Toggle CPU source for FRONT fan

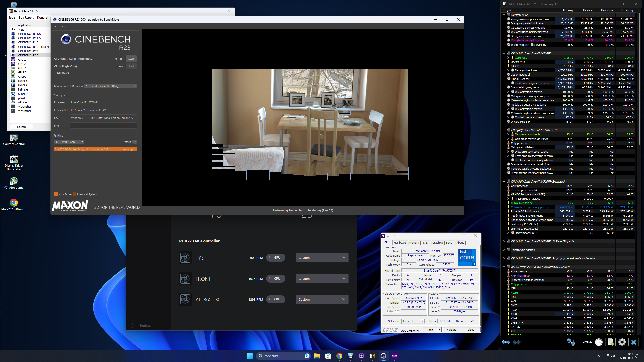pos(275,279)
